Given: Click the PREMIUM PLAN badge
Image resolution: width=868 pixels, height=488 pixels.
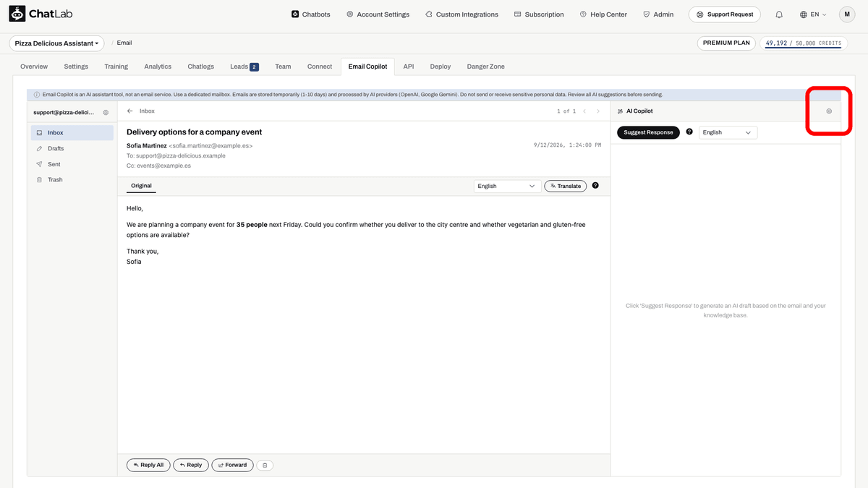Looking at the screenshot, I should (x=727, y=43).
